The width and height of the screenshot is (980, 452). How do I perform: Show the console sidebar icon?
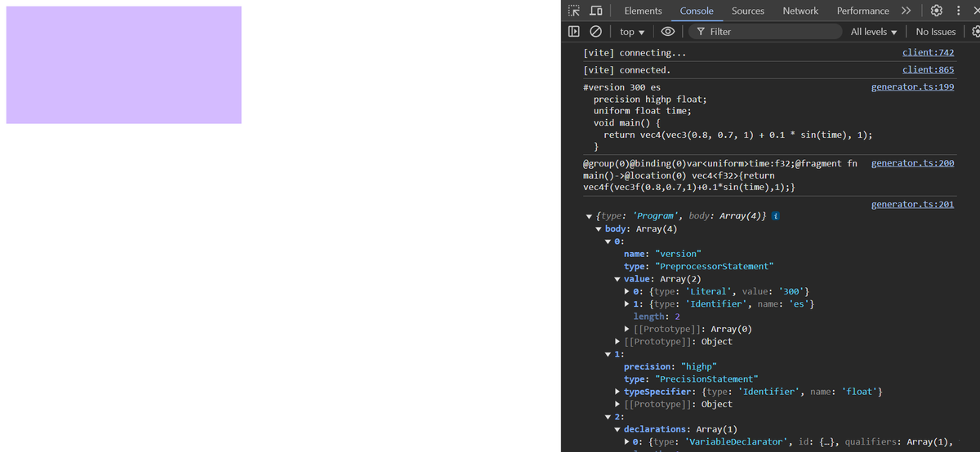pos(574,32)
